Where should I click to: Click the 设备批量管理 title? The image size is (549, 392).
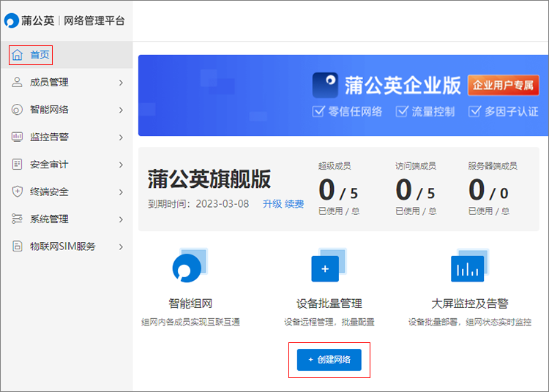[329, 304]
